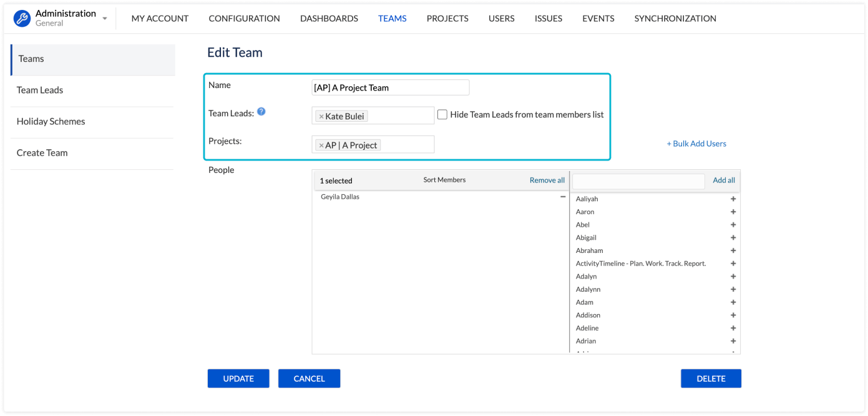
Task: Remove Geyila Dallas using minus icon
Action: [x=563, y=197]
